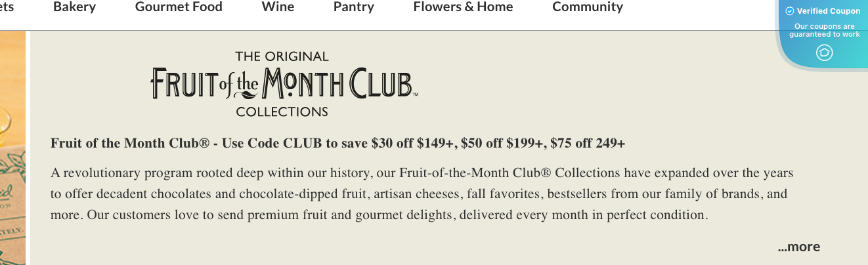868x265 pixels.
Task: Click the partially visible leftmost nav item
Action: pyautogui.click(x=7, y=7)
